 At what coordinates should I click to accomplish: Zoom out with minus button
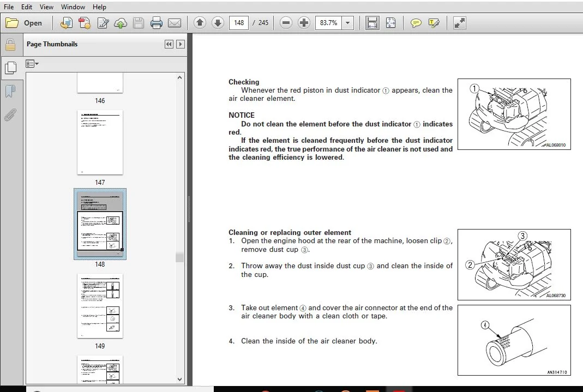[286, 23]
